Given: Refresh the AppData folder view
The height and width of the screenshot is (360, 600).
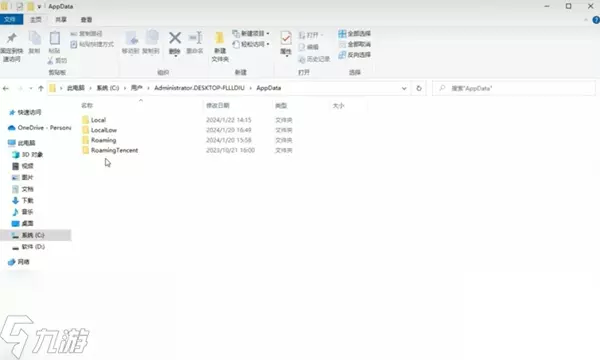Looking at the screenshot, I should 419,88.
